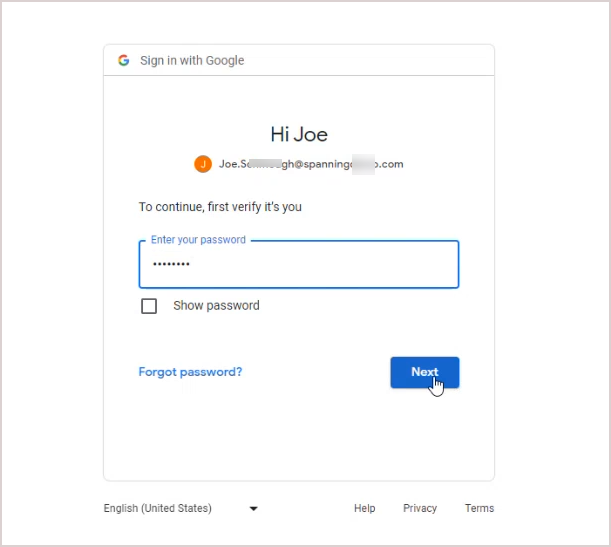Open the Terms link
Viewport: 611px width, 547px height.
pos(479,508)
